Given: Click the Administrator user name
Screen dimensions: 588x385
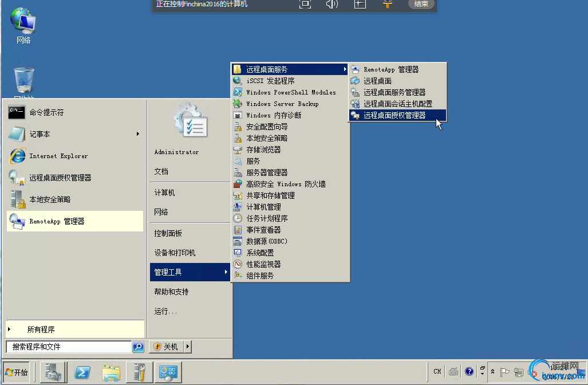Looking at the screenshot, I should [x=176, y=152].
